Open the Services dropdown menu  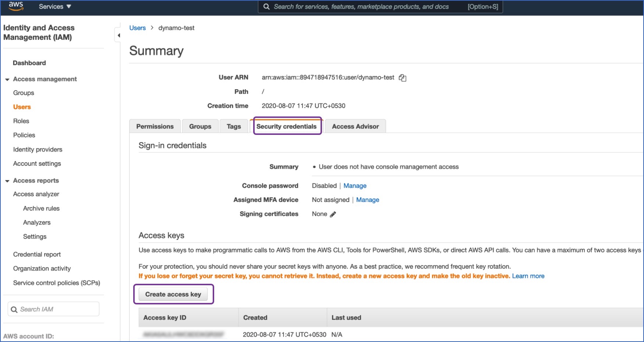coord(55,6)
